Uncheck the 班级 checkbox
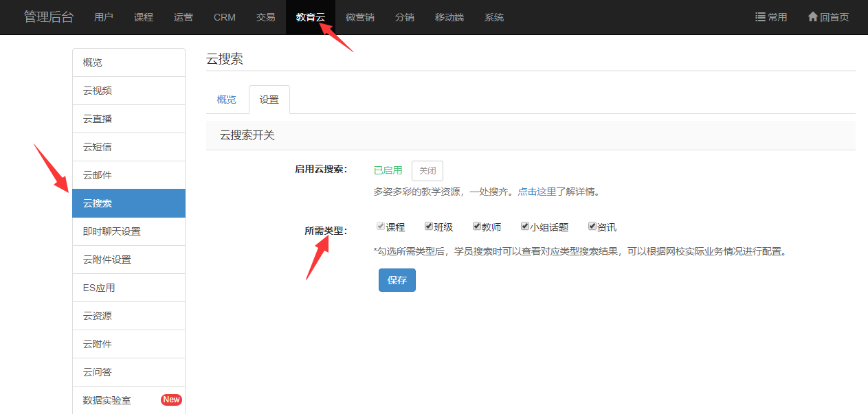 [x=429, y=227]
